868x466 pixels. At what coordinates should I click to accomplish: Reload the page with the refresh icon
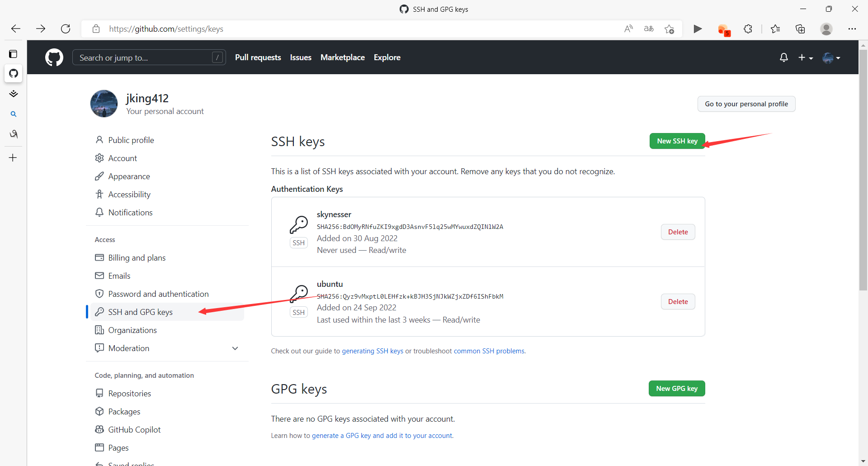pyautogui.click(x=66, y=29)
